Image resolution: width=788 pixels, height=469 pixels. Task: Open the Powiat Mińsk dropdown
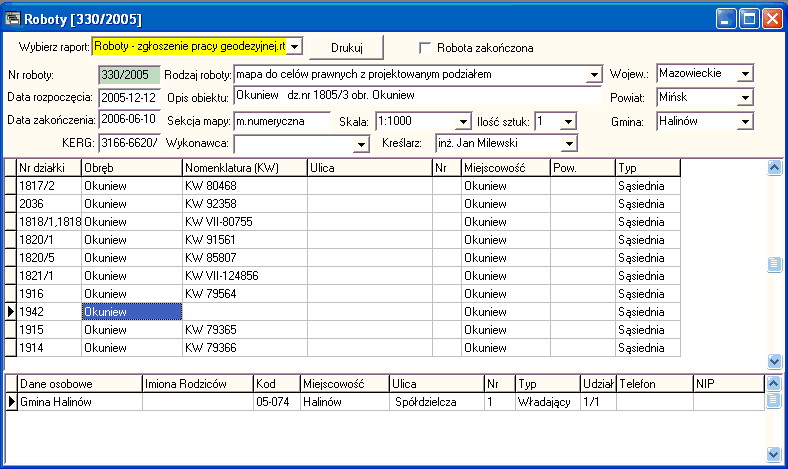point(745,98)
